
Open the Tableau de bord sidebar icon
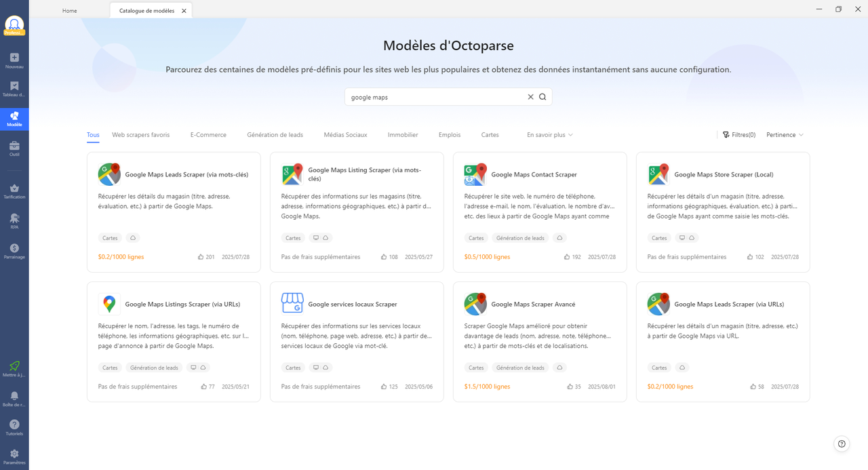click(x=14, y=90)
